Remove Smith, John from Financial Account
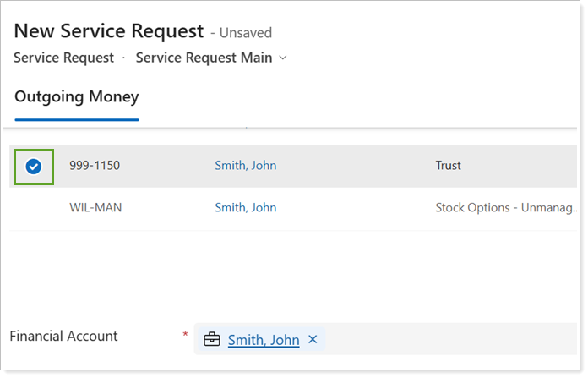The height and width of the screenshot is (378, 588). coord(313,340)
